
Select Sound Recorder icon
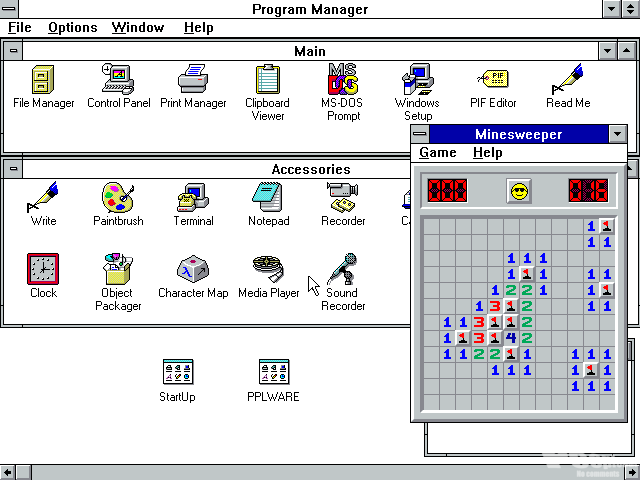coord(343,269)
